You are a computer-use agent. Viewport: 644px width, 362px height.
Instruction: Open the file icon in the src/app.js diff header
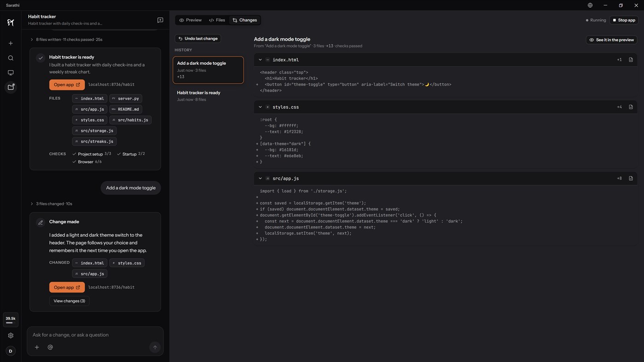pyautogui.click(x=631, y=178)
